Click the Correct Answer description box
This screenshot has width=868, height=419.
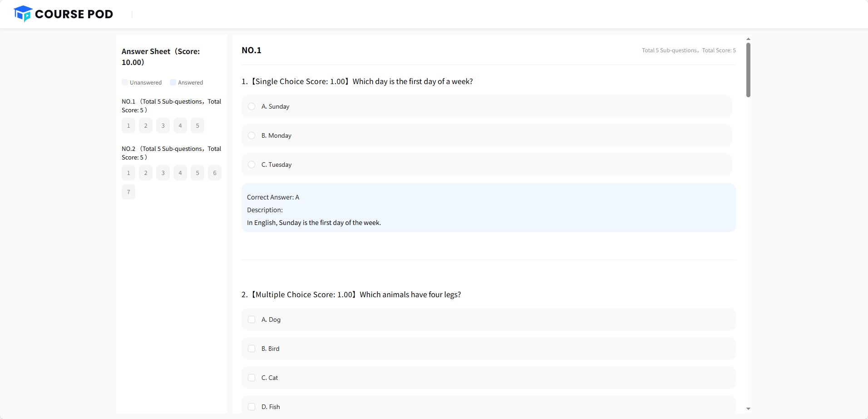488,208
